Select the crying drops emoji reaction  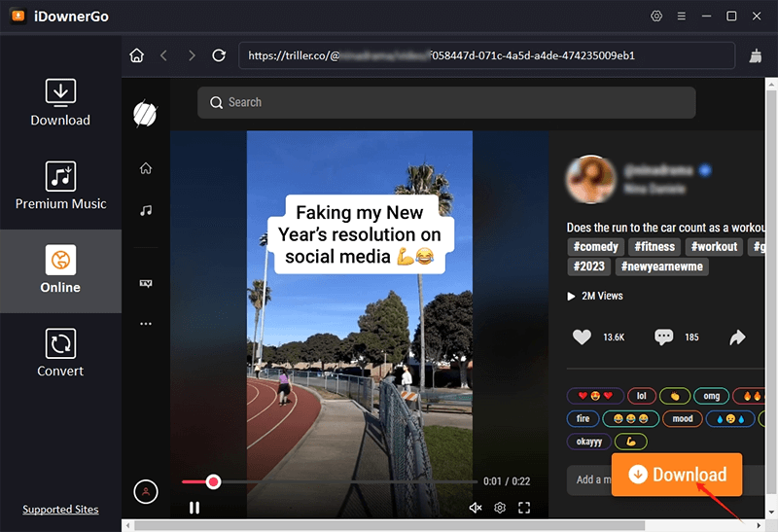tap(730, 419)
